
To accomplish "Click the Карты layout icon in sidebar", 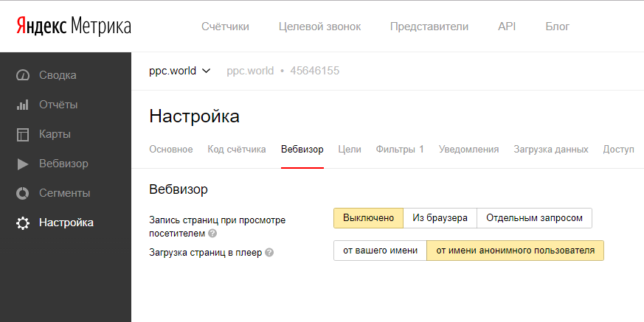I will (x=23, y=134).
